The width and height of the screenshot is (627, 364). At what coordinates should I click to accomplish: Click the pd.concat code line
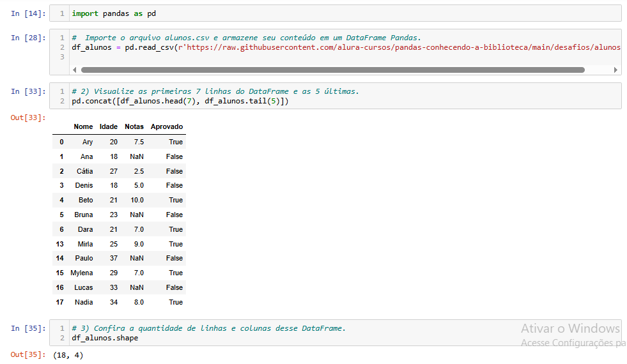click(180, 102)
